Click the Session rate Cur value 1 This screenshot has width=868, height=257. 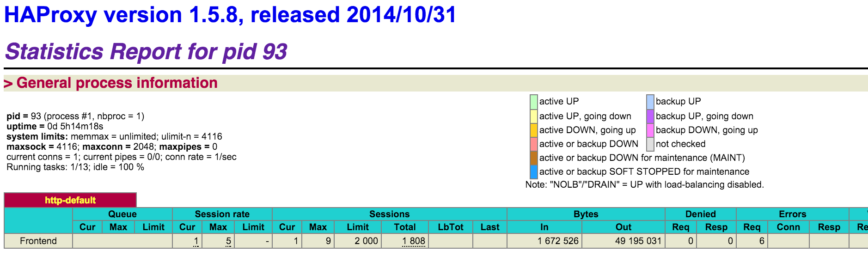tap(196, 241)
